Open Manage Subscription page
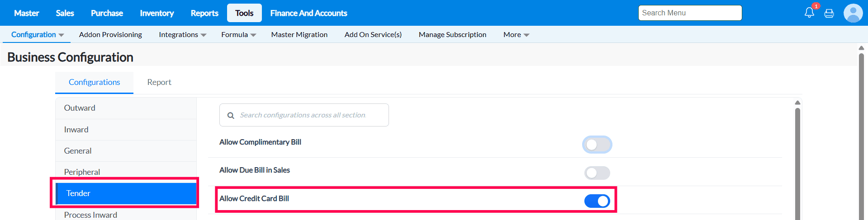868x220 pixels. [452, 35]
